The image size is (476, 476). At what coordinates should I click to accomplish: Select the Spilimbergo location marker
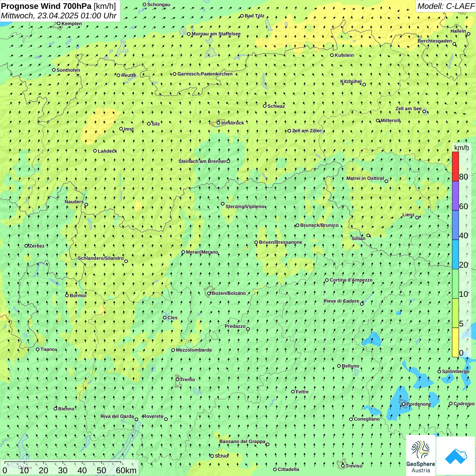click(439, 371)
